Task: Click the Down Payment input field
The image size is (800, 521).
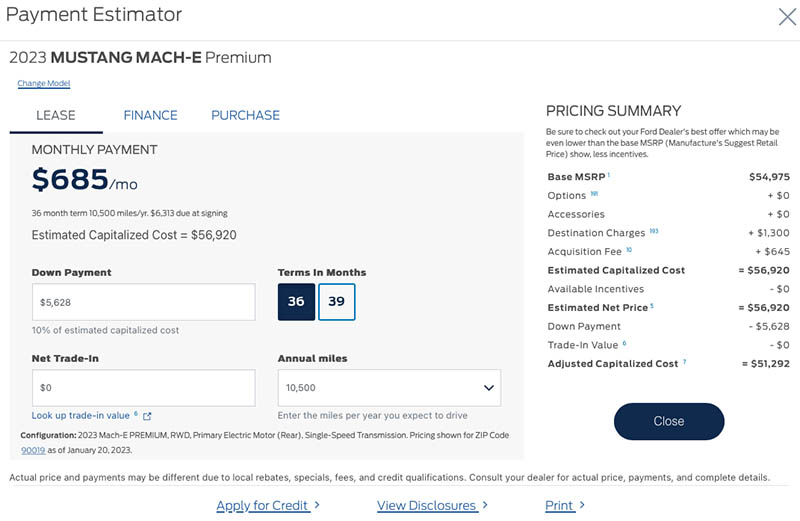Action: 143,302
